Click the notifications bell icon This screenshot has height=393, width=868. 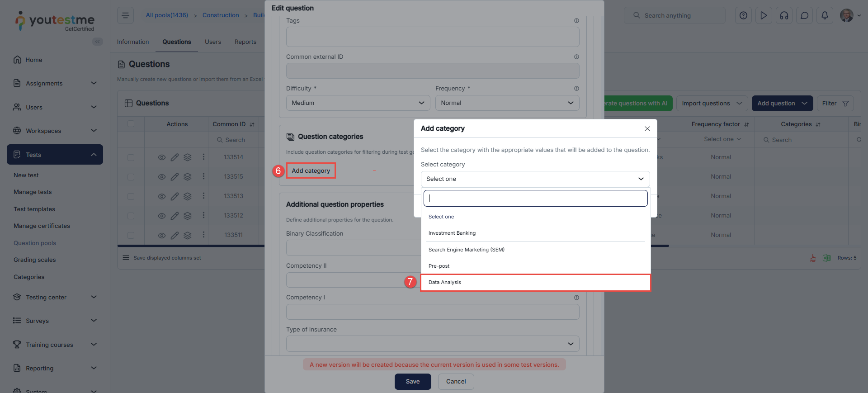[x=825, y=15]
